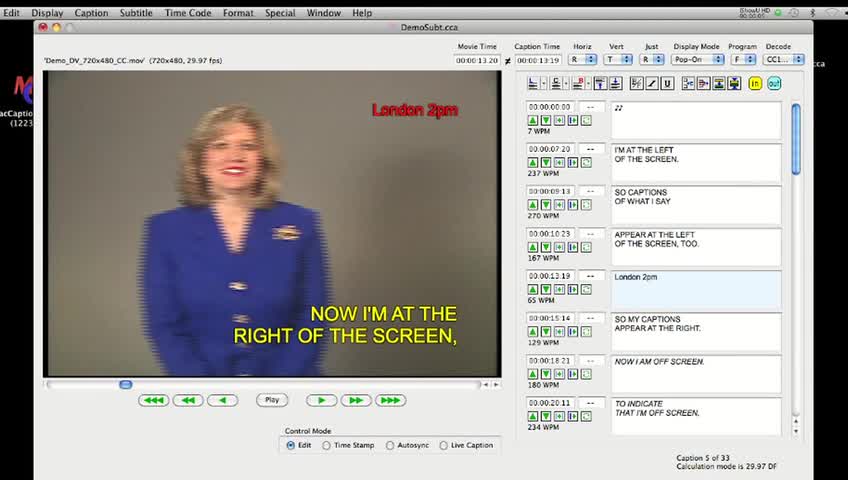Select the Live Caption control mode

443,445
